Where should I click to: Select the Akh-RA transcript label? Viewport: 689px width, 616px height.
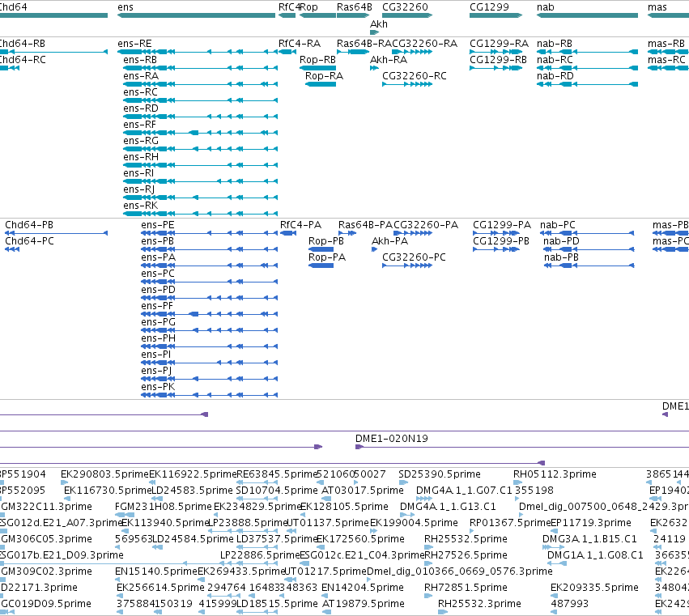coord(389,60)
